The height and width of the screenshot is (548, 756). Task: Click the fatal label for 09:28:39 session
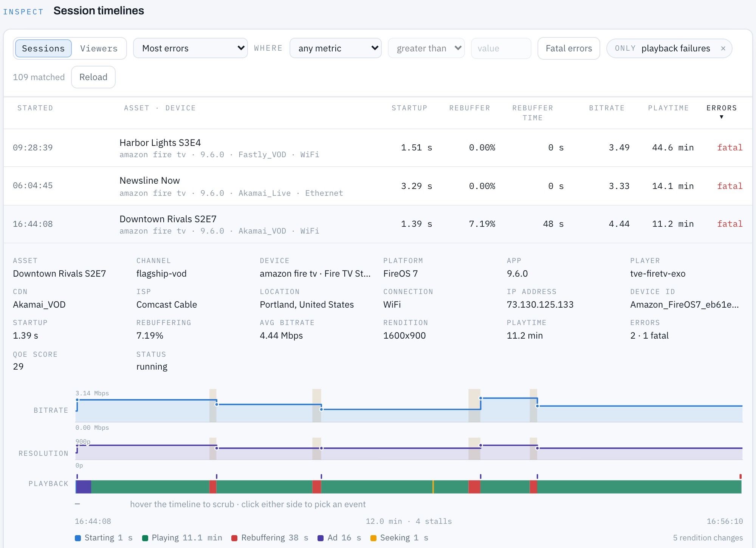pos(730,147)
